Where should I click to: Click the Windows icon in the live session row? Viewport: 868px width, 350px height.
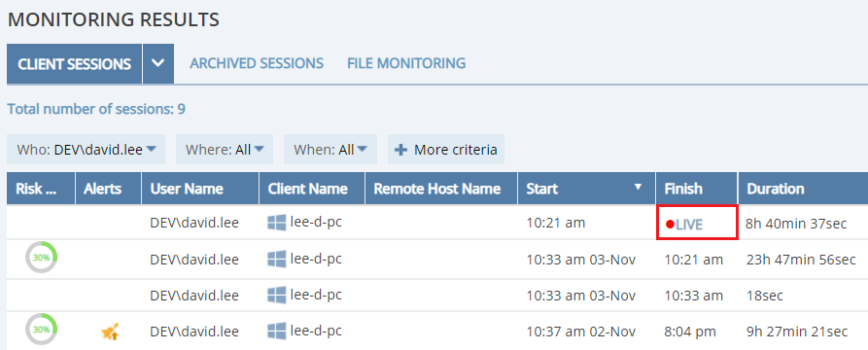pyautogui.click(x=277, y=223)
